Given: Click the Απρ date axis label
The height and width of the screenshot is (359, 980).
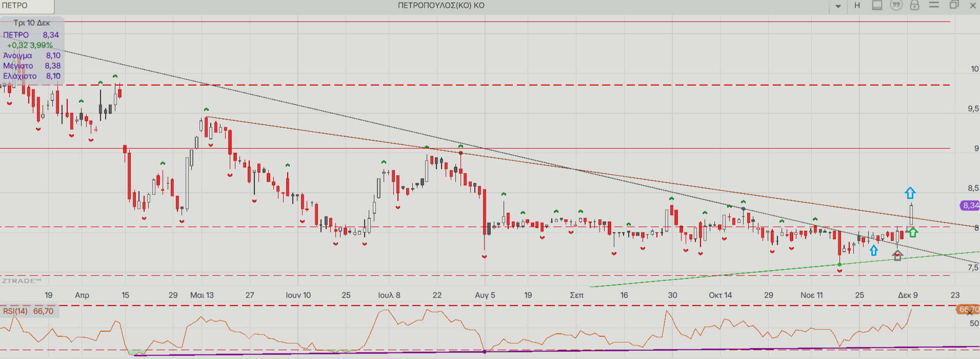Looking at the screenshot, I should click(x=82, y=295).
